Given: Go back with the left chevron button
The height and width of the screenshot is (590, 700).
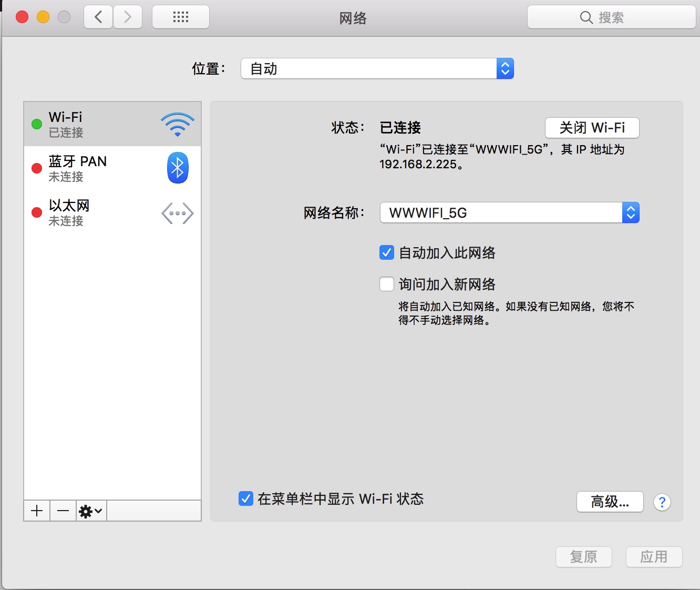Looking at the screenshot, I should 98,17.
